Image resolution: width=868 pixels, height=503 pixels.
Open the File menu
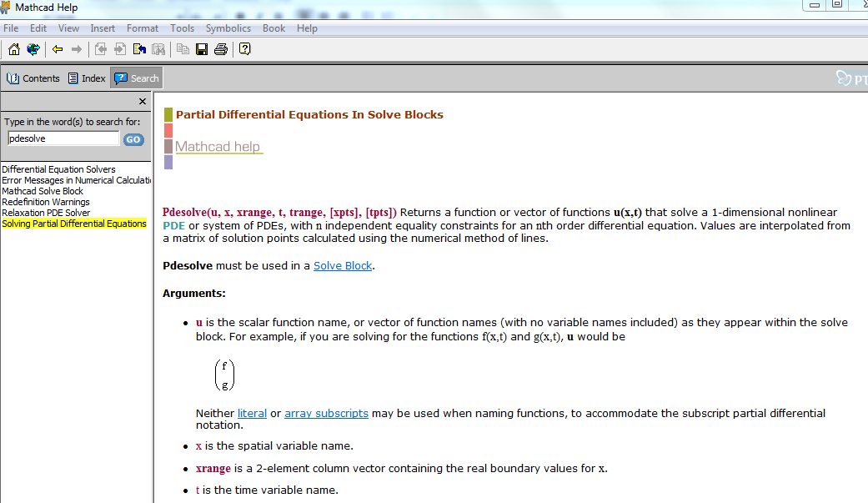click(x=11, y=28)
